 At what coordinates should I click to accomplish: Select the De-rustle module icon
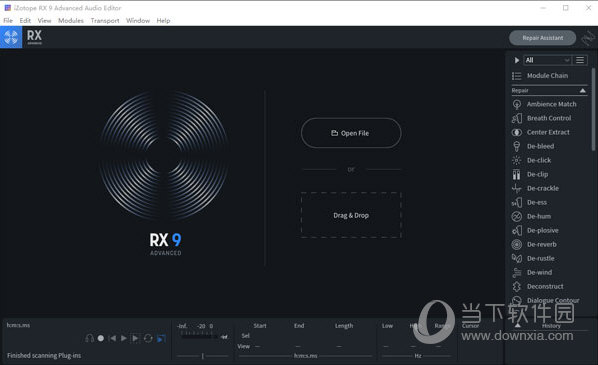(517, 259)
